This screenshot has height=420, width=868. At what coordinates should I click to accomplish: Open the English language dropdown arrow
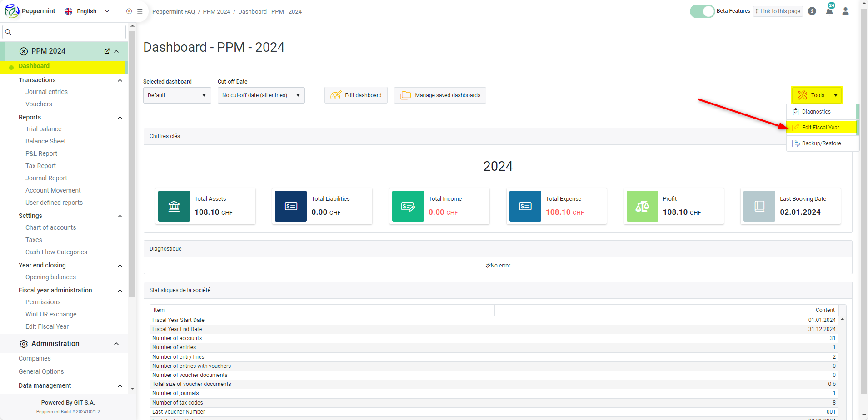click(107, 11)
